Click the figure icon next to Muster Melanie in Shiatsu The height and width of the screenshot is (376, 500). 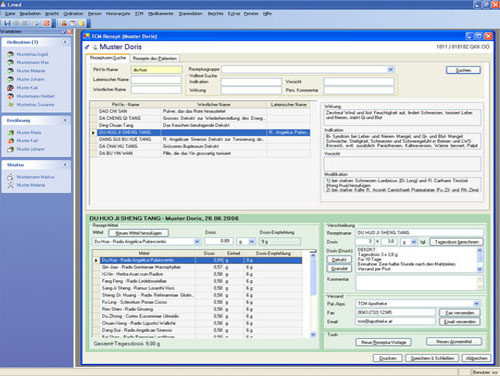coord(11,185)
